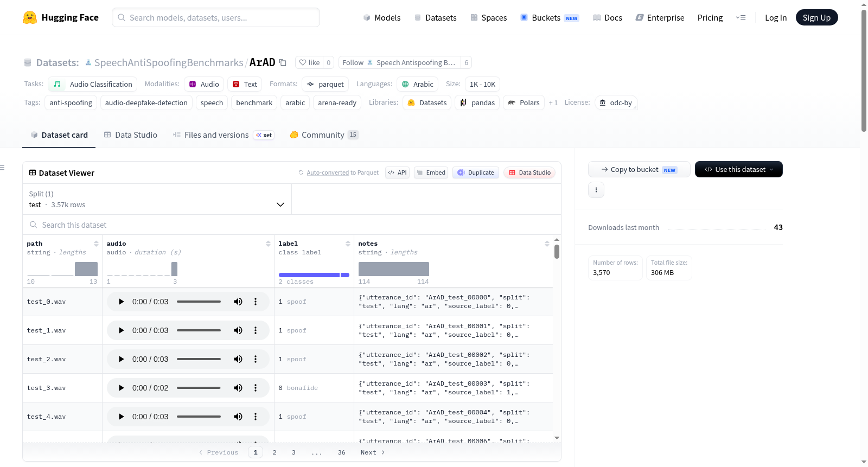Open the Files and versions tab
This screenshot has height=467, width=868.
[223, 135]
